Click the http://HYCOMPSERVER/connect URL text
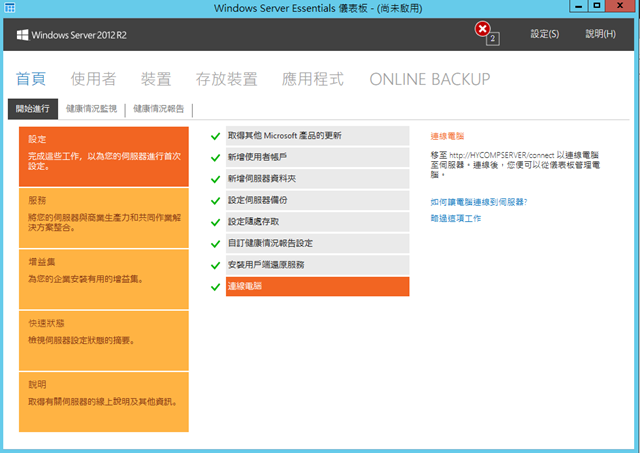Image resolution: width=640 pixels, height=453 pixels. coord(502,155)
